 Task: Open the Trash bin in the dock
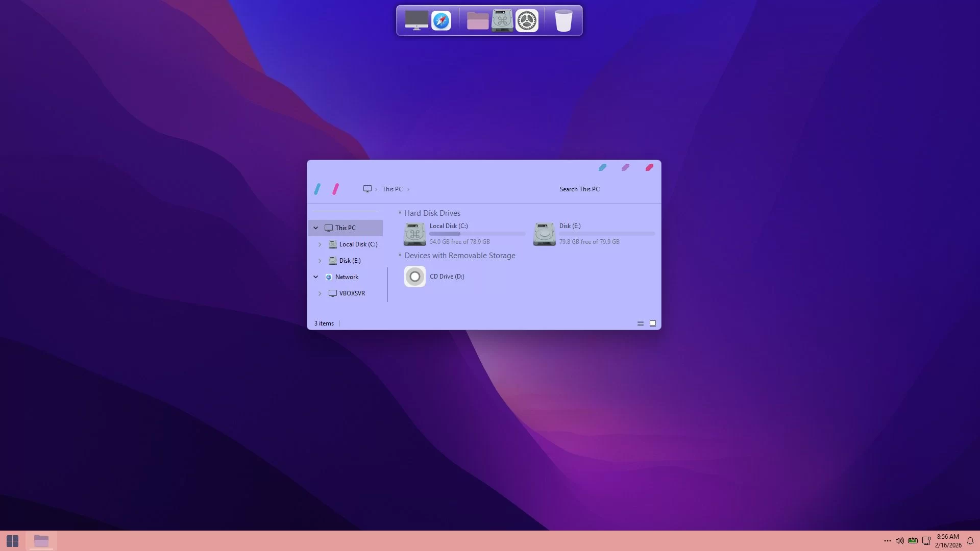[x=563, y=21]
